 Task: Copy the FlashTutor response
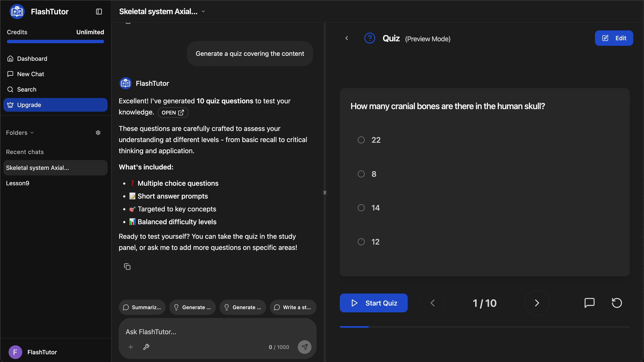pos(127,267)
